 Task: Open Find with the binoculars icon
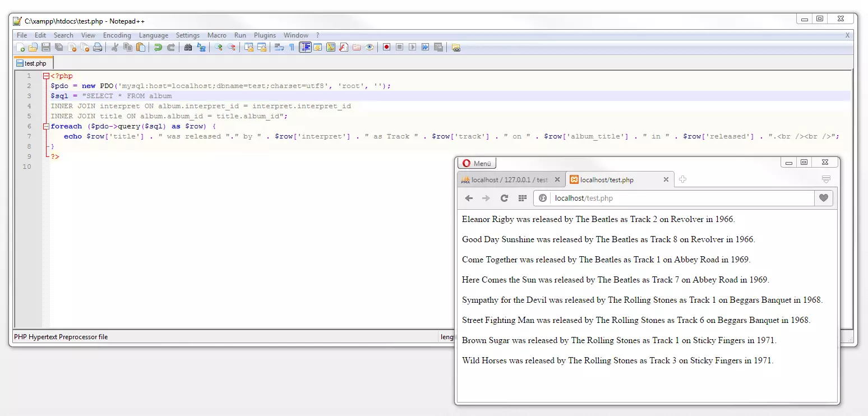coord(188,48)
